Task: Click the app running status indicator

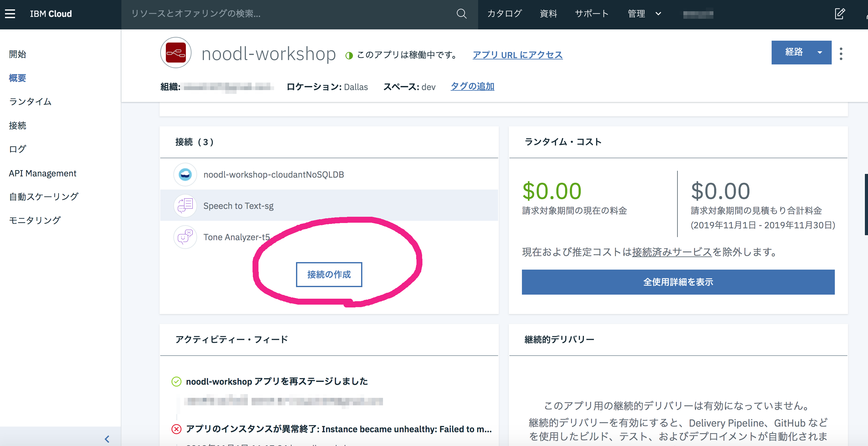Action: [349, 55]
